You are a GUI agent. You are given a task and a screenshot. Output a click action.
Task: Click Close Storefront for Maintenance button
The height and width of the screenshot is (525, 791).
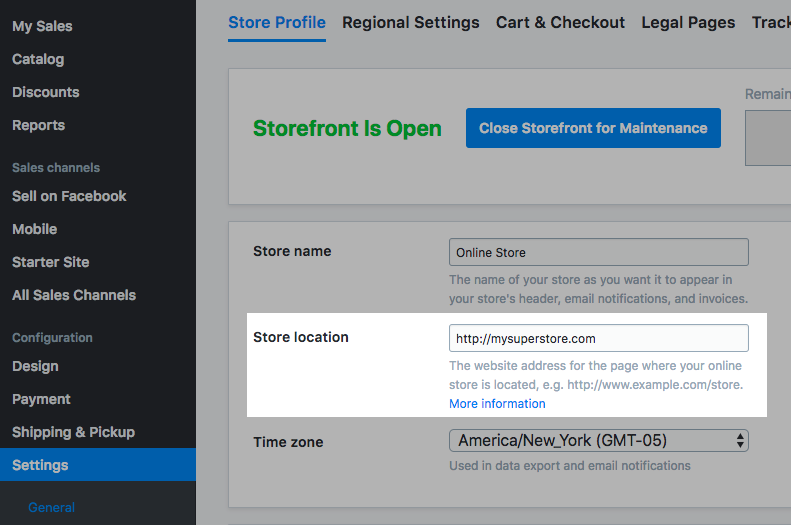(593, 128)
